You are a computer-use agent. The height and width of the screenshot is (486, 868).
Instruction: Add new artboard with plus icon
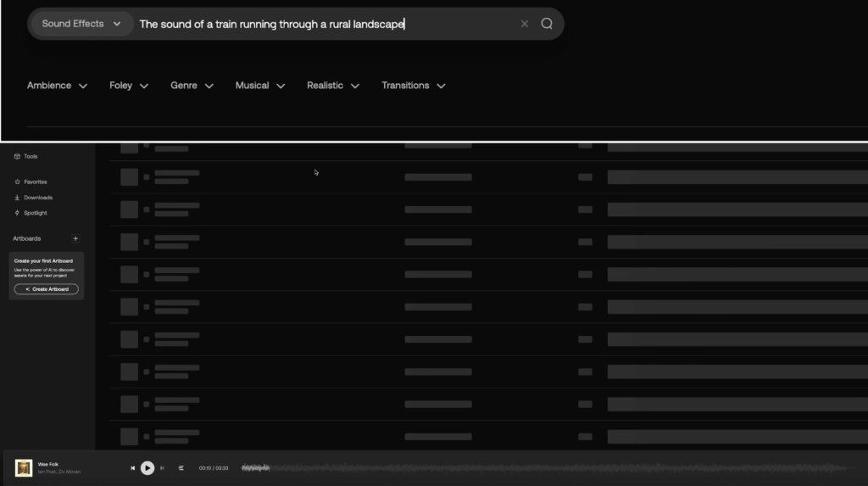coord(75,238)
